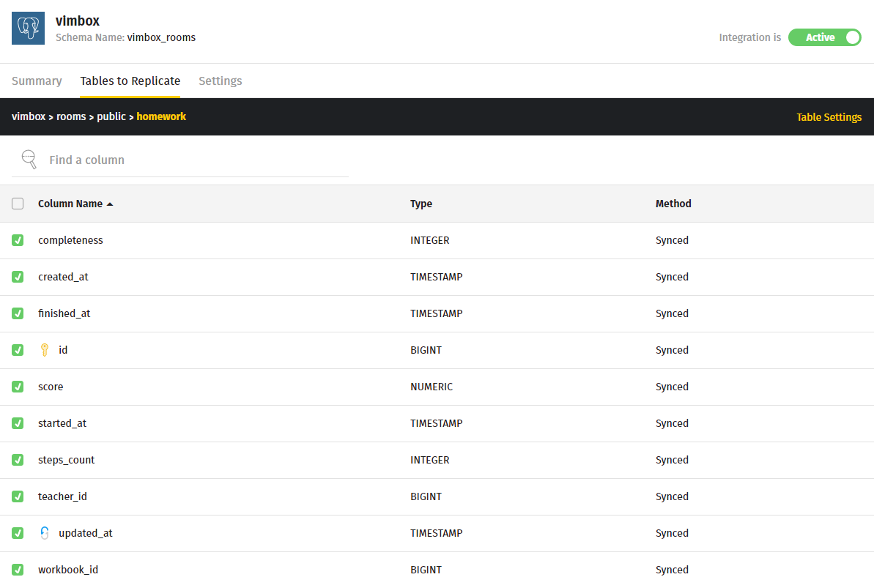The image size is (874, 588).
Task: Select the teacher_id column name
Action: 62,496
